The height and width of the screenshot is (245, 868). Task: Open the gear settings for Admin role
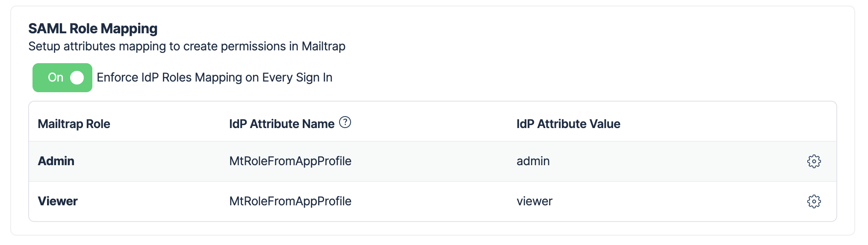pyautogui.click(x=814, y=161)
